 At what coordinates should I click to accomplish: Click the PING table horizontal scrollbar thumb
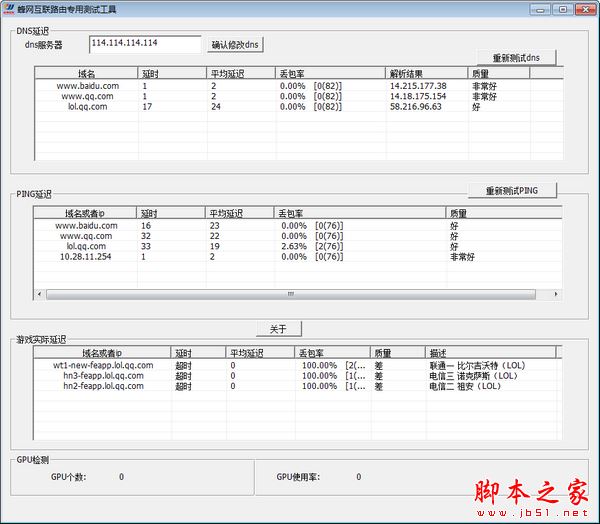[291, 294]
